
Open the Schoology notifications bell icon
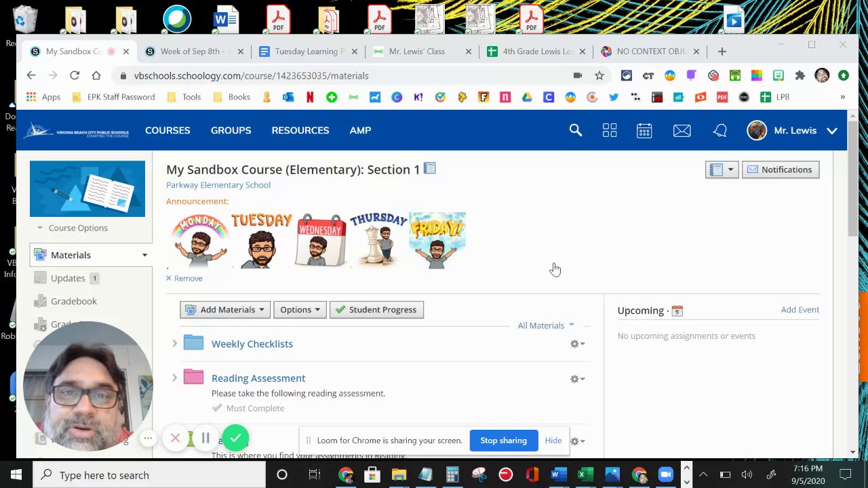pyautogui.click(x=720, y=130)
